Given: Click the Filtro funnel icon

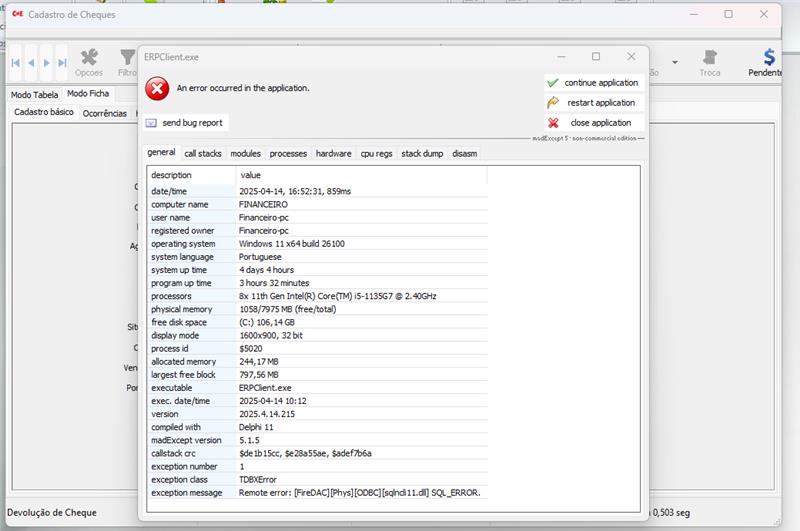Looking at the screenshot, I should tap(127, 58).
